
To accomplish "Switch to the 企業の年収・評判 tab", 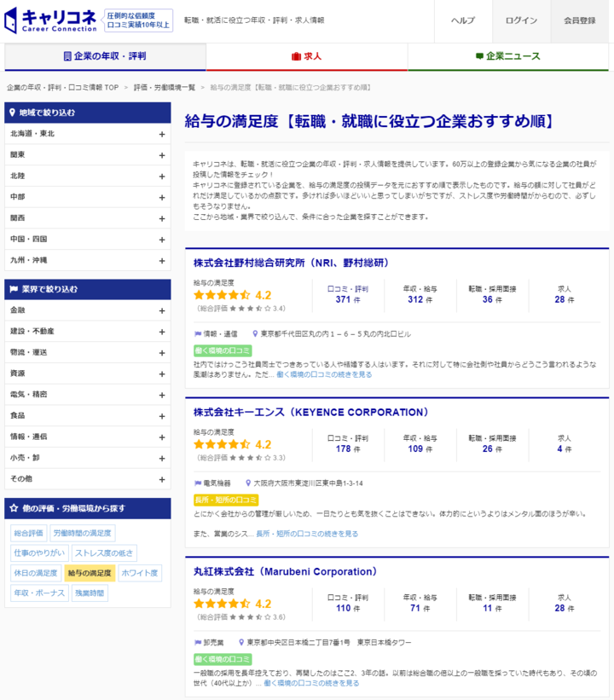I will [105, 56].
